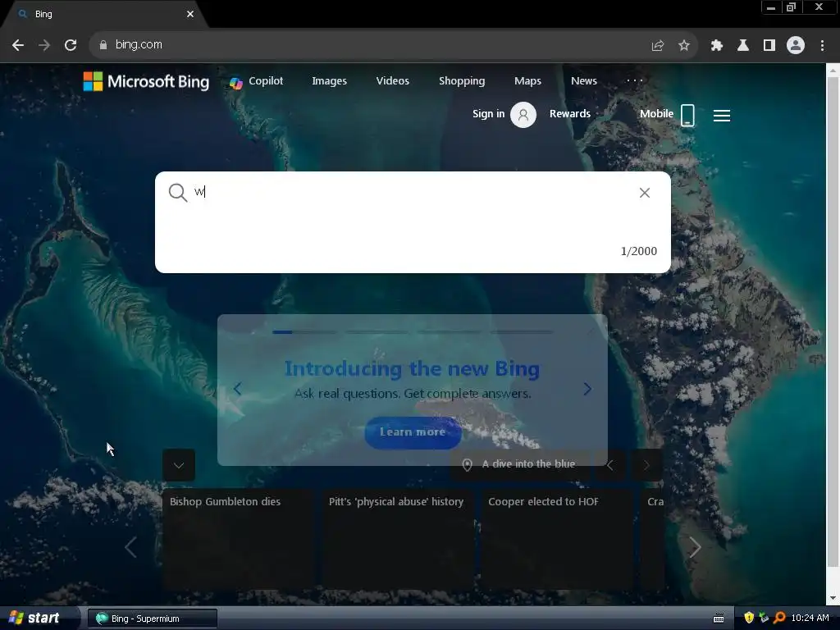Open the Bishop Gumbleton dies story
The height and width of the screenshot is (630, 840).
coord(238,539)
